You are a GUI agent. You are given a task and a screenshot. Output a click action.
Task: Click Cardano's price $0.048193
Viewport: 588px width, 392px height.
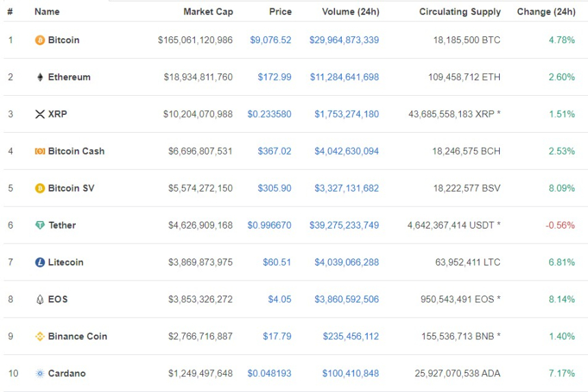(x=269, y=374)
